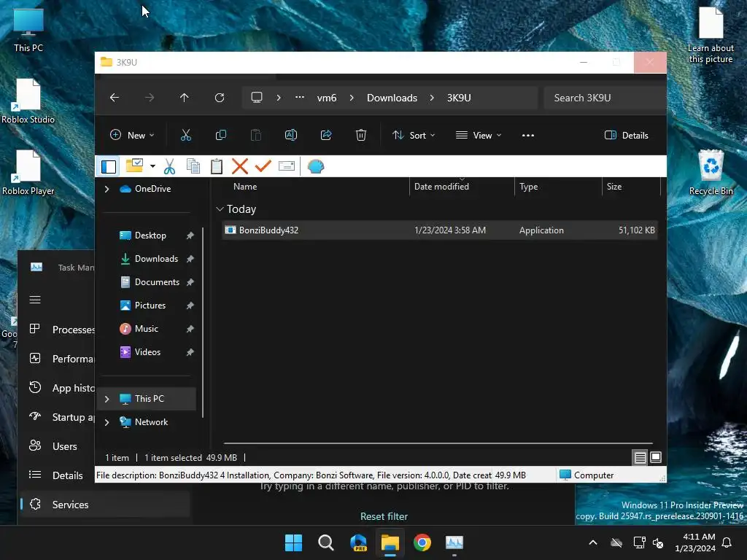
Task: Open the See more three-dot menu
Action: (x=528, y=135)
